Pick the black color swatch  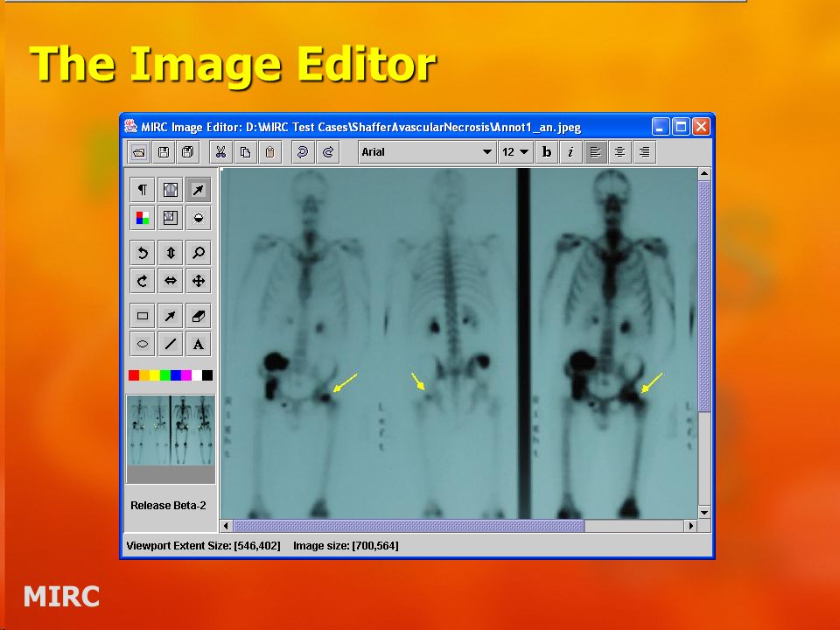click(x=207, y=375)
